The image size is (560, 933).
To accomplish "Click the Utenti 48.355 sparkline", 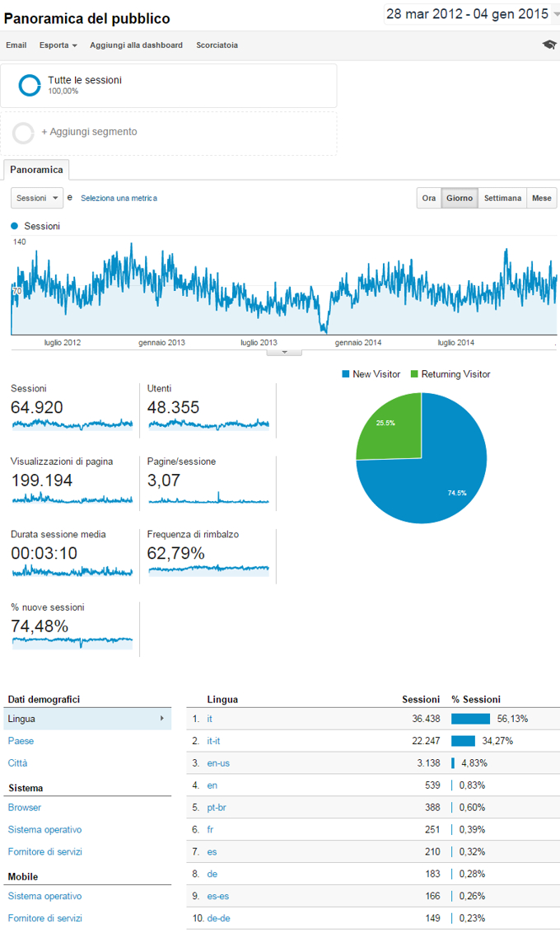I will [x=208, y=424].
